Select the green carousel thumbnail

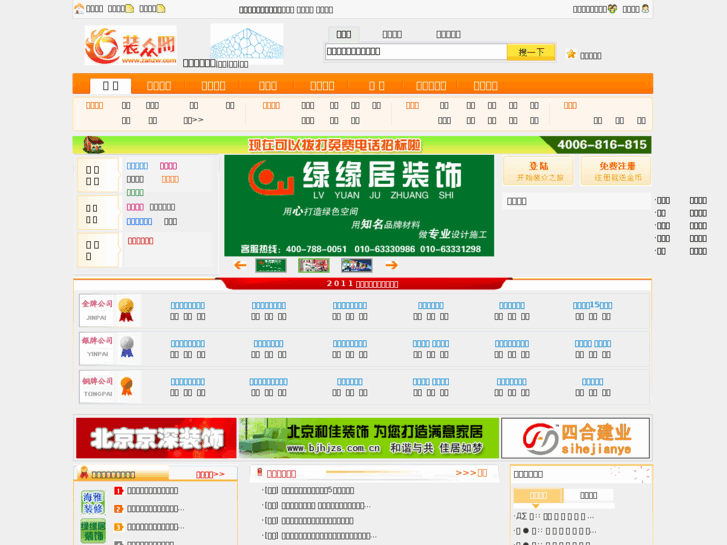(x=271, y=265)
